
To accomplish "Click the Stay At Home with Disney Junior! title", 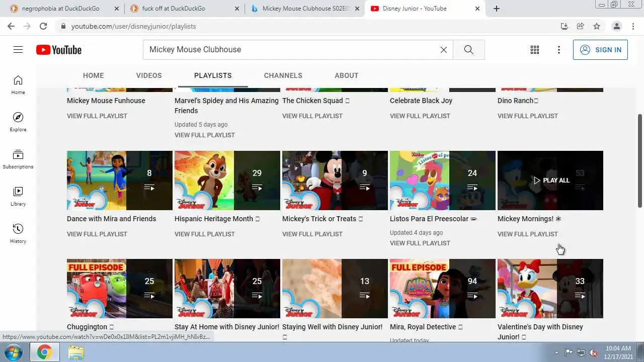I will click(227, 327).
